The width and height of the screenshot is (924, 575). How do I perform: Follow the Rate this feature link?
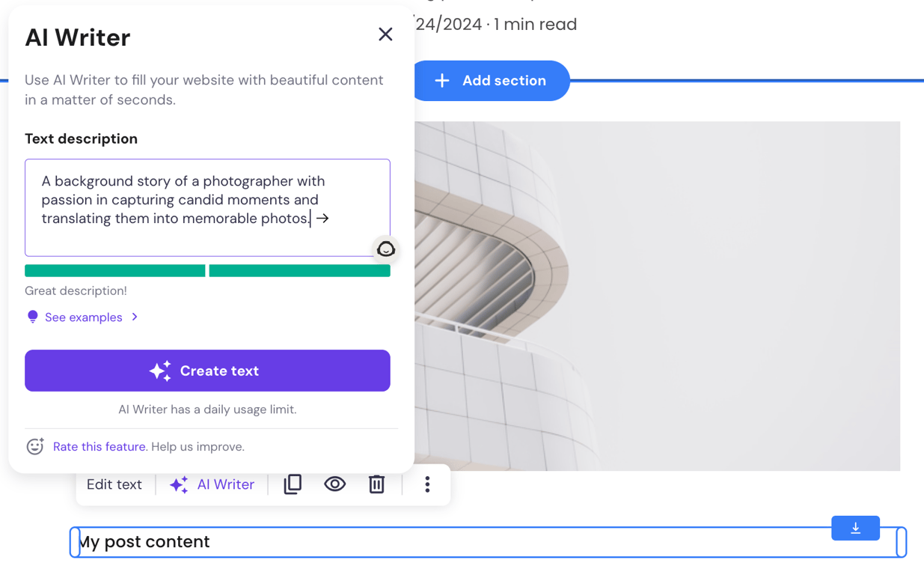click(99, 446)
